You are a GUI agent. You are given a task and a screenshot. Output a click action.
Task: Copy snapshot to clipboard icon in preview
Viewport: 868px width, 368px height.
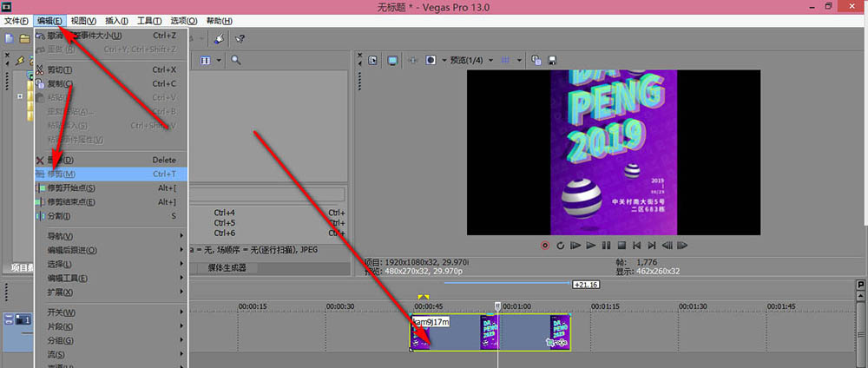pyautogui.click(x=536, y=60)
